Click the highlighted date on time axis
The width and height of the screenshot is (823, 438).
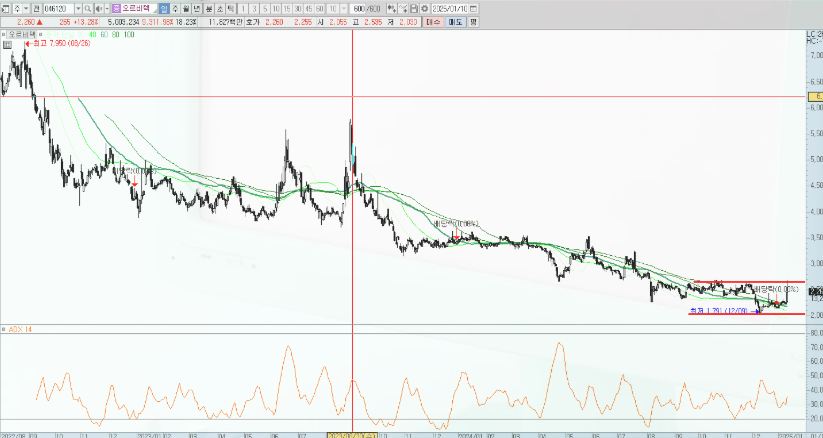tap(352, 435)
